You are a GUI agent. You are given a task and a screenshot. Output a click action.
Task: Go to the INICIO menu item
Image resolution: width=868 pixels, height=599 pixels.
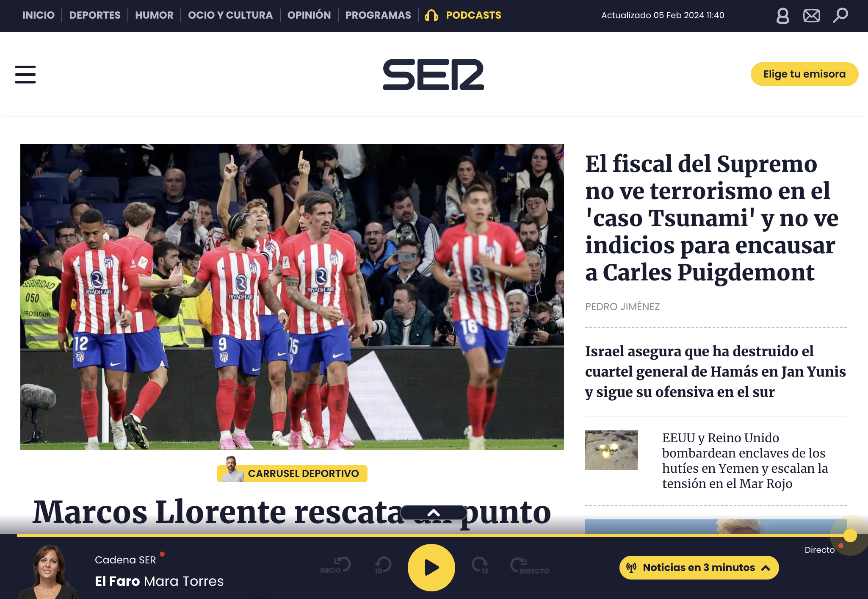point(39,15)
